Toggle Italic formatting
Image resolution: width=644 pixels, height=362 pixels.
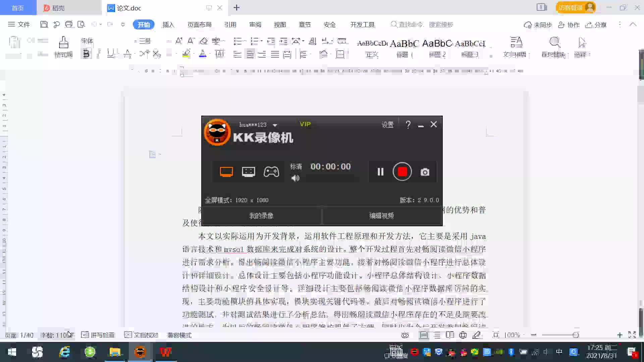coord(99,54)
